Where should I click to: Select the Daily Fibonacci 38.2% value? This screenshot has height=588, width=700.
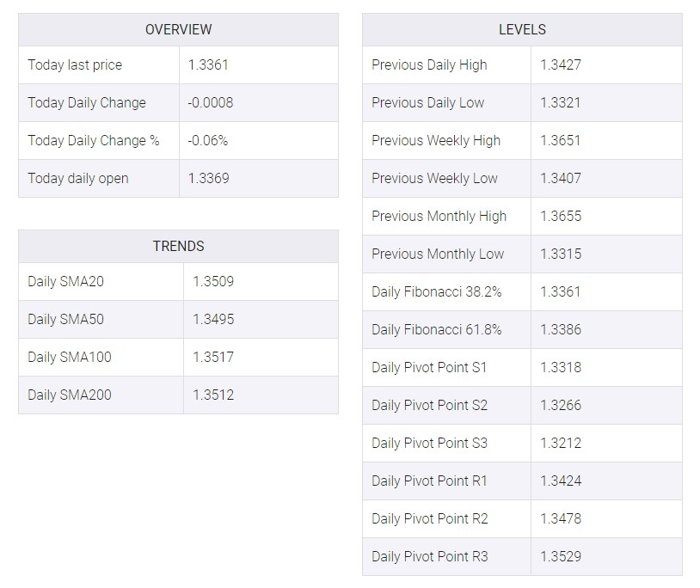pos(561,291)
